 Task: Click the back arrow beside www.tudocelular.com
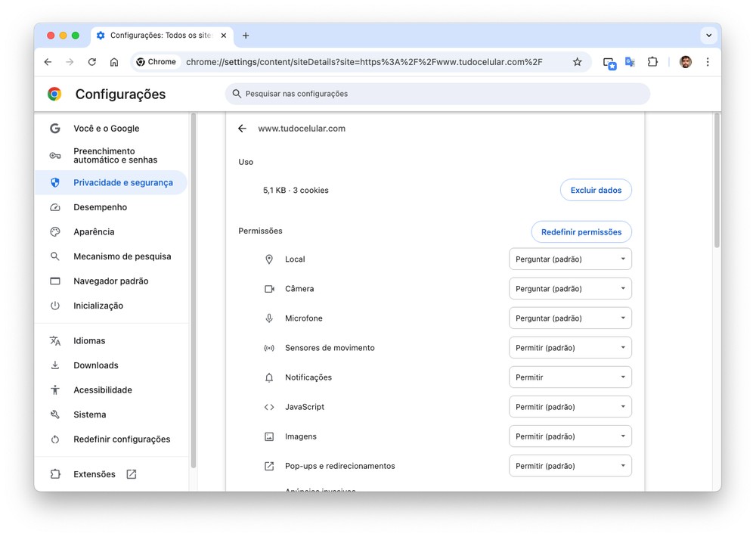tap(242, 129)
